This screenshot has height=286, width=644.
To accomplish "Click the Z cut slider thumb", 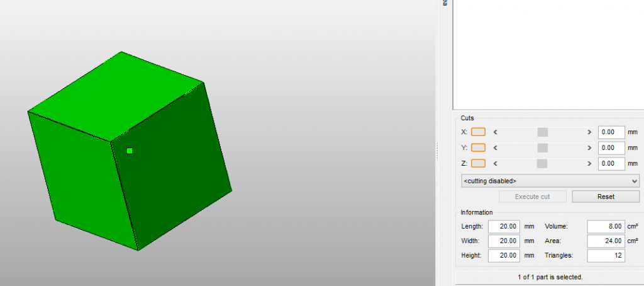I will (543, 164).
